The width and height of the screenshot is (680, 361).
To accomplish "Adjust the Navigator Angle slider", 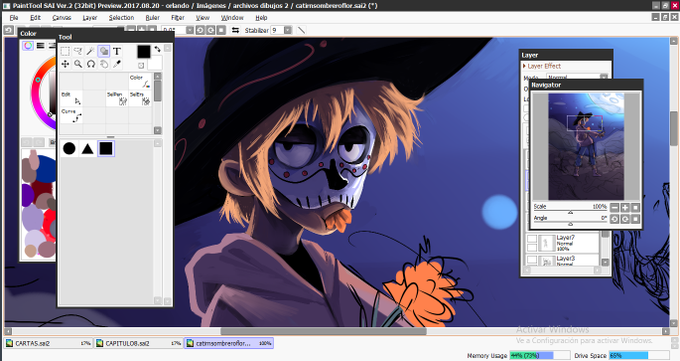I will pos(570,223).
